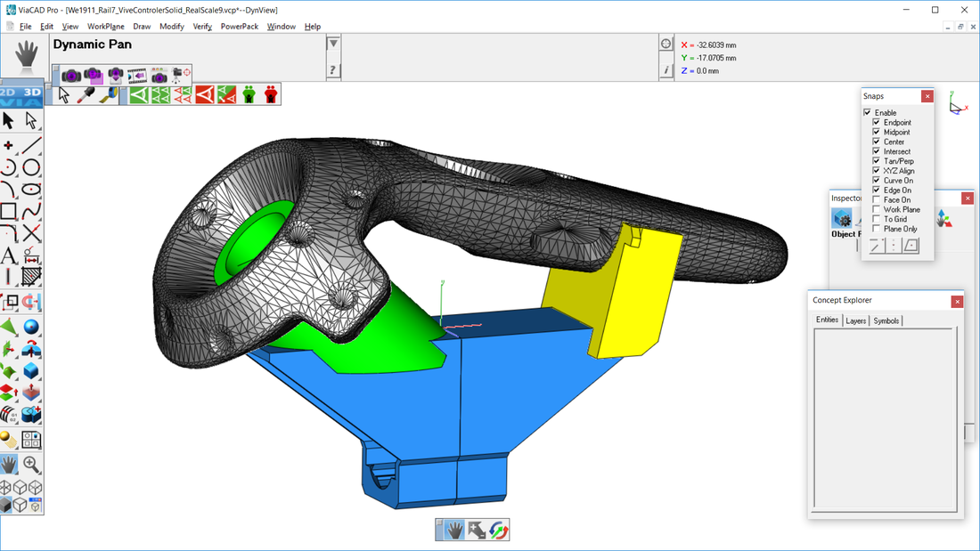Pick the Rectangle tool
Image resolution: width=980 pixels, height=551 pixels.
[x=9, y=212]
